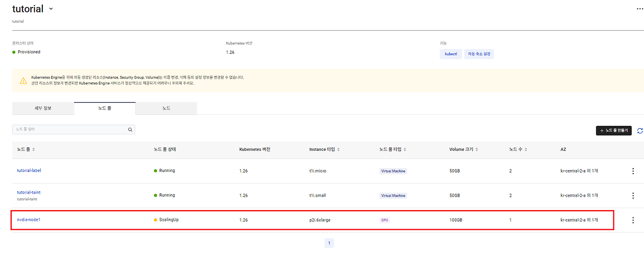Click the 노드 풀 상태 column header
Image resolution: width=644 pixels, height=256 pixels.
(165, 149)
